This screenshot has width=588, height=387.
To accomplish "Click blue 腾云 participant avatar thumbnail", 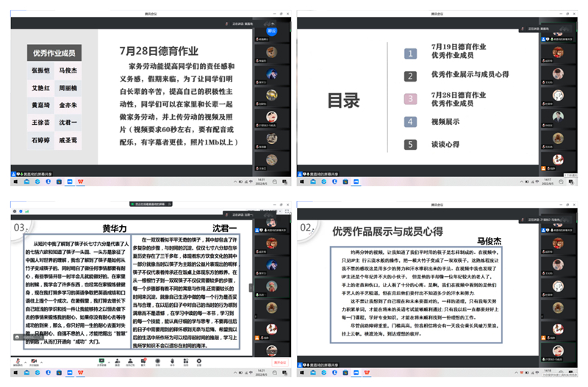I will click(271, 31).
